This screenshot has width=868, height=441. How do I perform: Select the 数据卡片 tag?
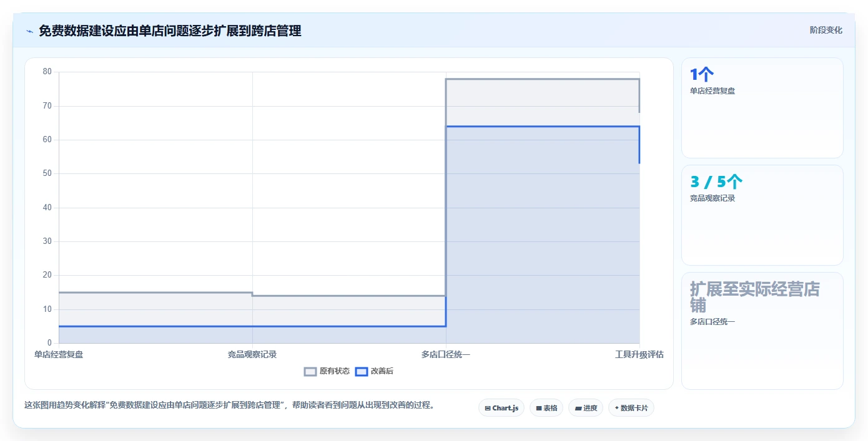[x=631, y=408]
